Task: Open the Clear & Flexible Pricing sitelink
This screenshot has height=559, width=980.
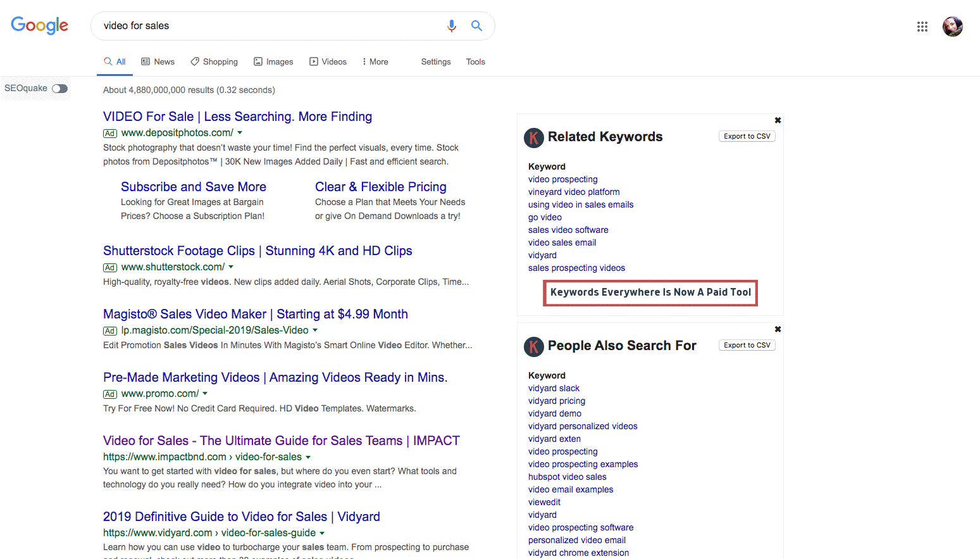Action: (381, 187)
